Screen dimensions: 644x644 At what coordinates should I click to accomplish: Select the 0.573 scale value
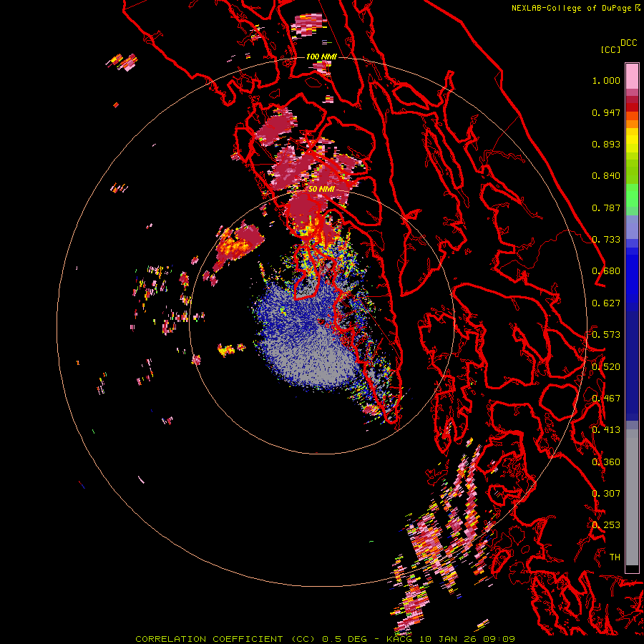(x=606, y=335)
